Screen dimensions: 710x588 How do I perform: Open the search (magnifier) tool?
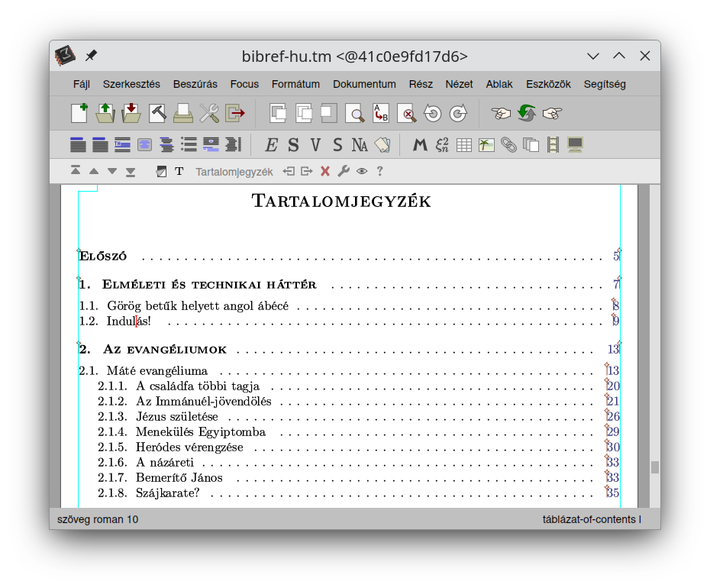pyautogui.click(x=355, y=114)
